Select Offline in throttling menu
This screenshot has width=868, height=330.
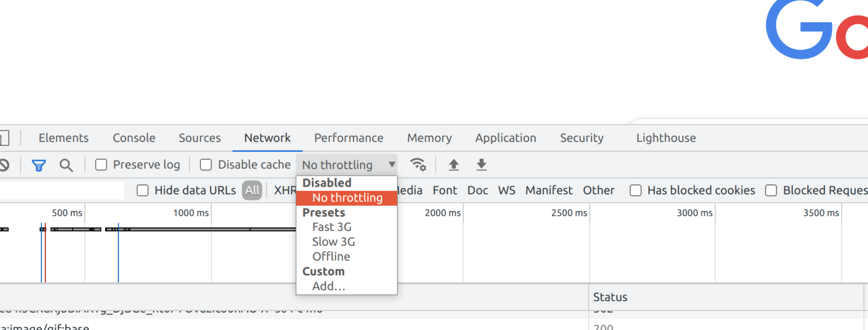point(331,257)
